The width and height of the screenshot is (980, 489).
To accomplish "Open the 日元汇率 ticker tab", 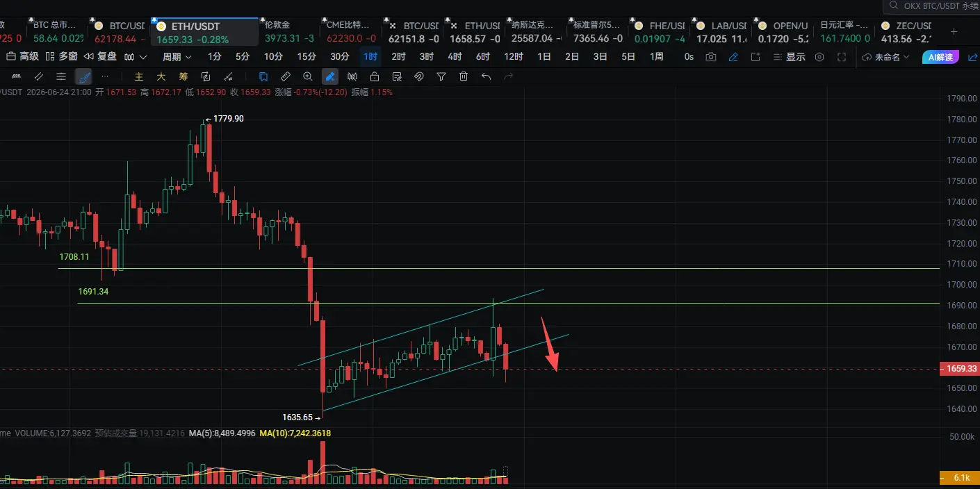I will (x=844, y=32).
